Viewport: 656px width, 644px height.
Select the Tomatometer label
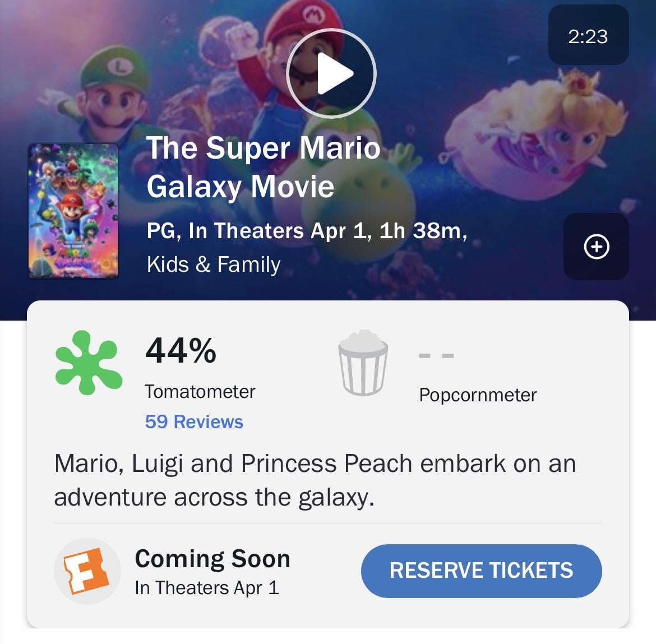[200, 391]
